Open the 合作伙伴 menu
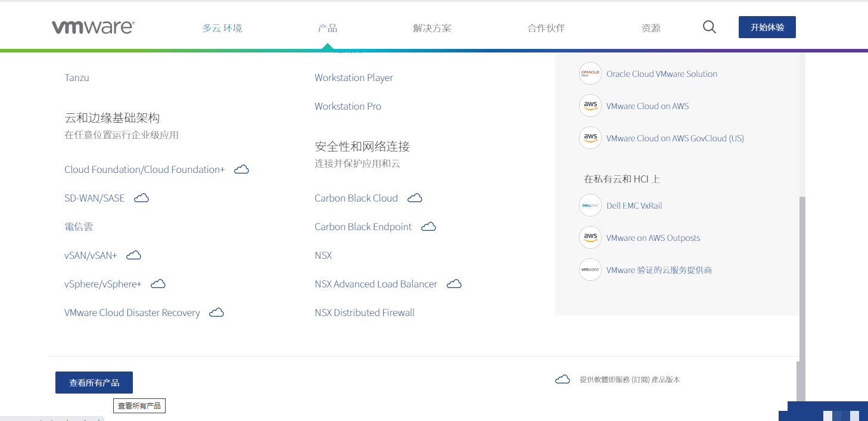 546,28
